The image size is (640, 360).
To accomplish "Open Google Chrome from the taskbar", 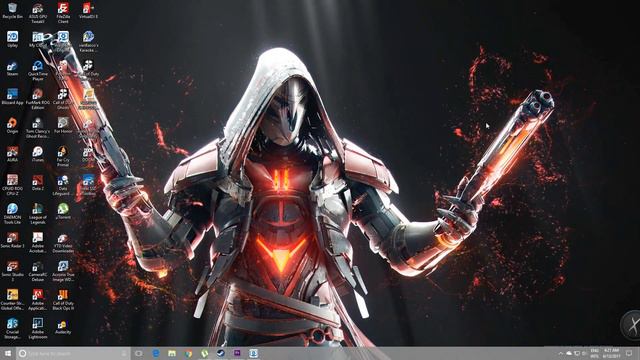I will [x=188, y=353].
